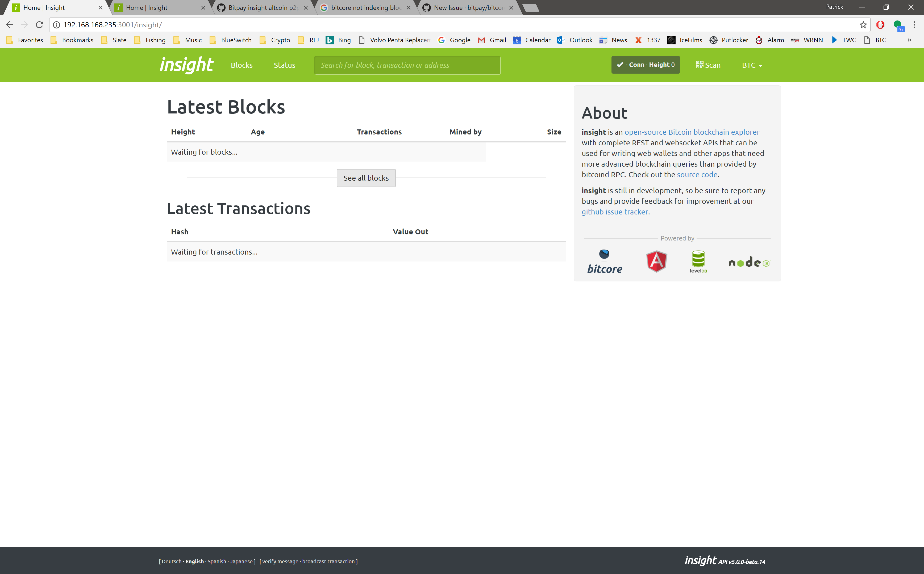Image resolution: width=924 pixels, height=574 pixels.
Task: Expand the hidden bookmarks overflow chevron
Action: click(x=910, y=40)
